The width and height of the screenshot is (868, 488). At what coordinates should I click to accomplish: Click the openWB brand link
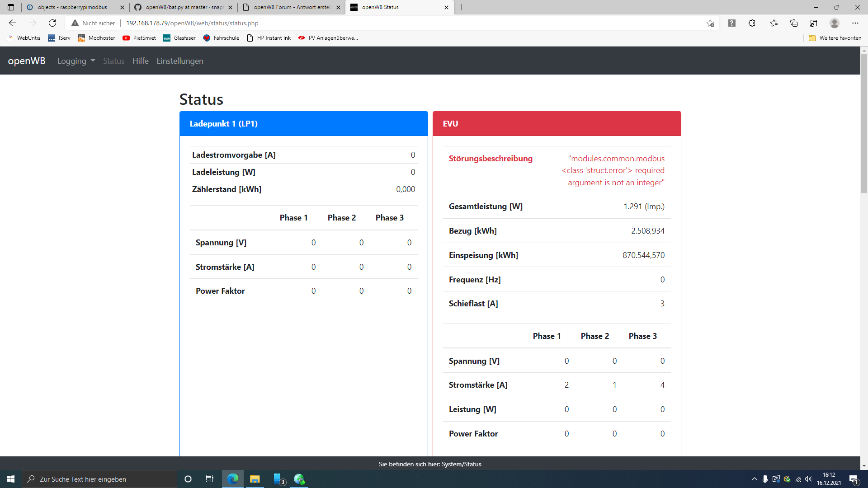coord(27,61)
